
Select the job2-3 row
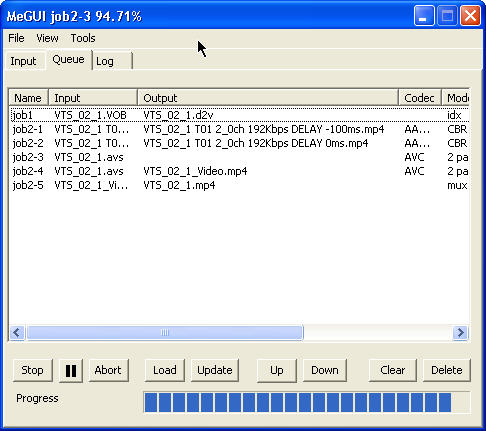(239, 157)
